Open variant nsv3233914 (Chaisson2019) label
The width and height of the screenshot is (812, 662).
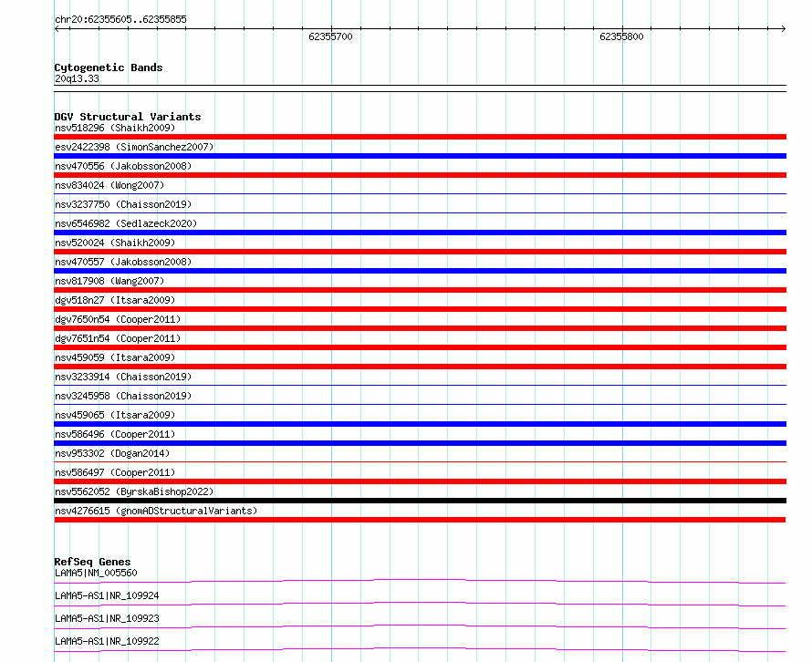pos(123,377)
